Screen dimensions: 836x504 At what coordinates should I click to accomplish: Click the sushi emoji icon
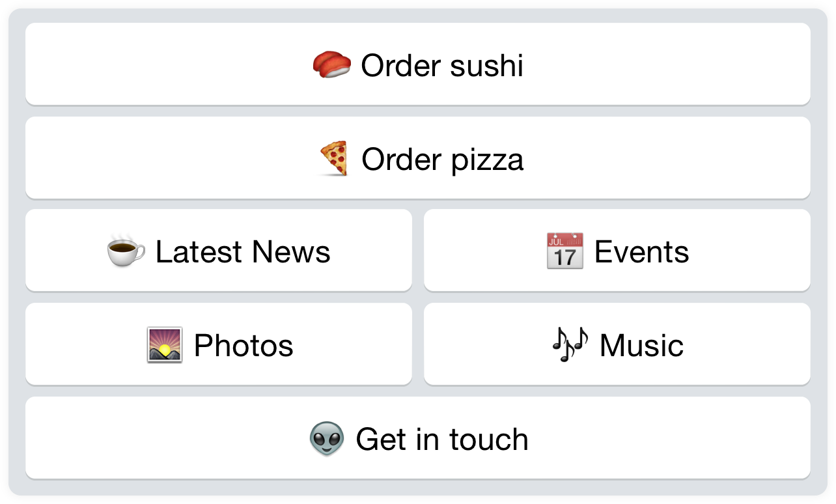coord(332,65)
